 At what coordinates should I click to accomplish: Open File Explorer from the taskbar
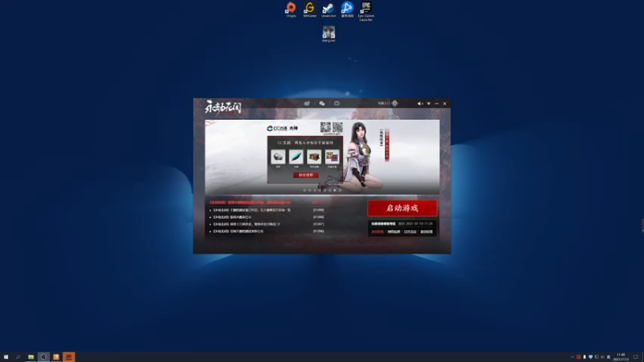coord(31,357)
